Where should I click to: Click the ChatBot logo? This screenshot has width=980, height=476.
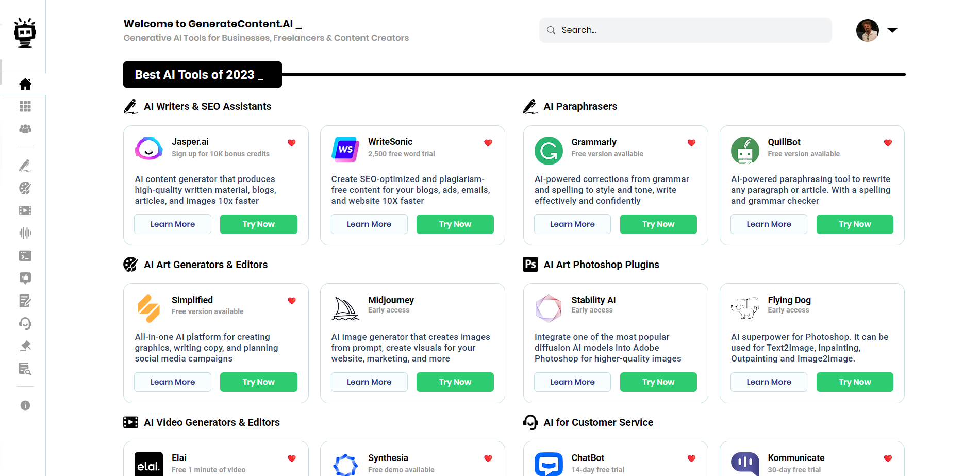pyautogui.click(x=549, y=464)
